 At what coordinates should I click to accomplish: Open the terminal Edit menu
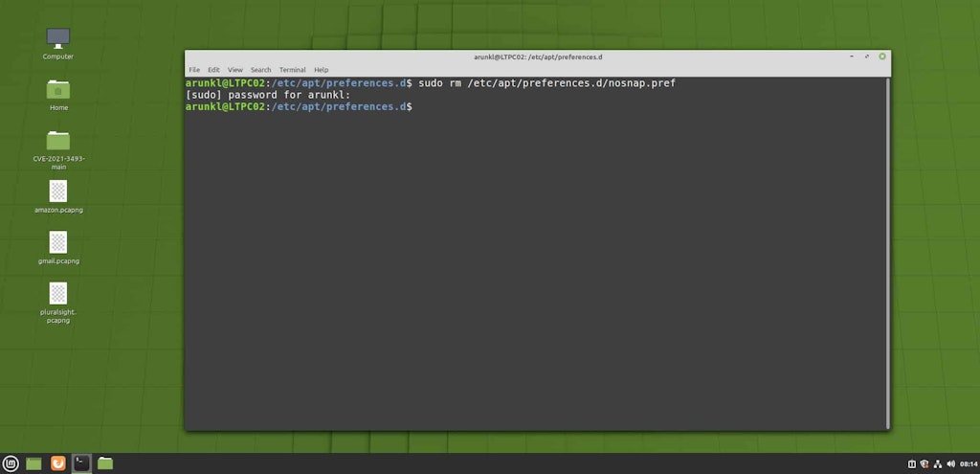click(213, 70)
